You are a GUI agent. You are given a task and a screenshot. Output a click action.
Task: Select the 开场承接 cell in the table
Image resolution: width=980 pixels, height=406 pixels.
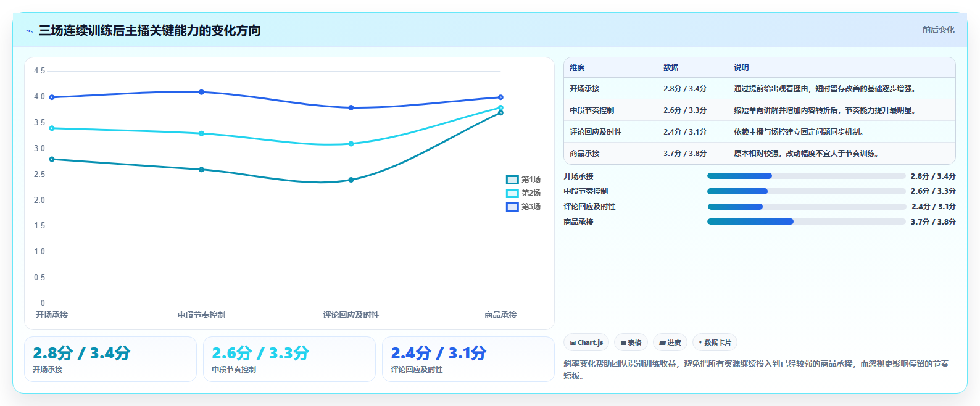tap(584, 89)
